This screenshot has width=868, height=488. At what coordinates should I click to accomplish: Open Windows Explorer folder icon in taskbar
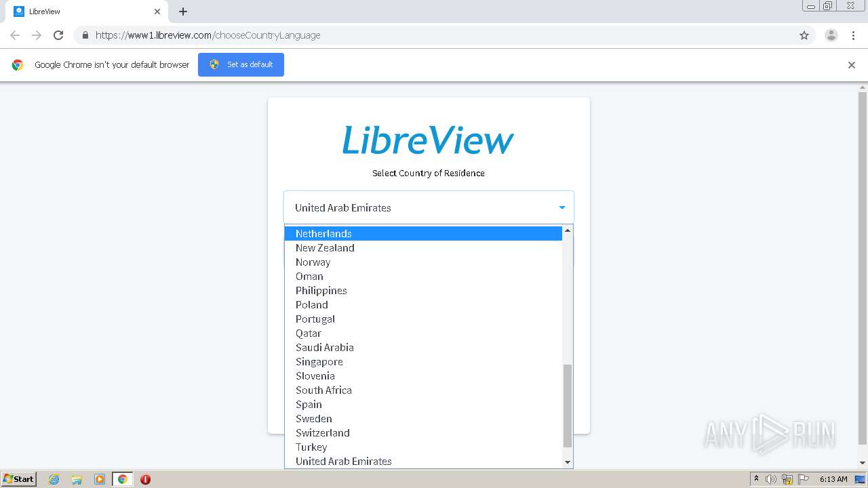[x=77, y=479]
